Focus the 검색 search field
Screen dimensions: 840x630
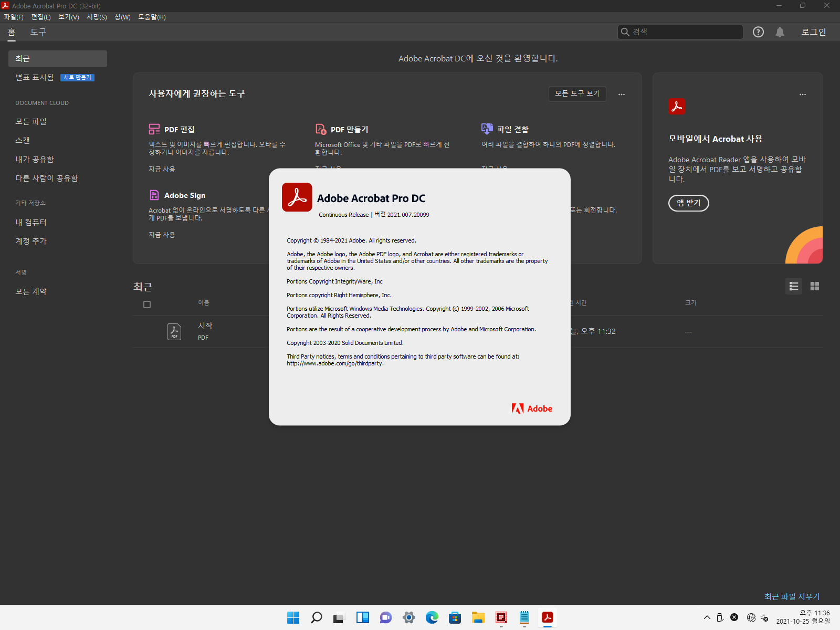680,32
